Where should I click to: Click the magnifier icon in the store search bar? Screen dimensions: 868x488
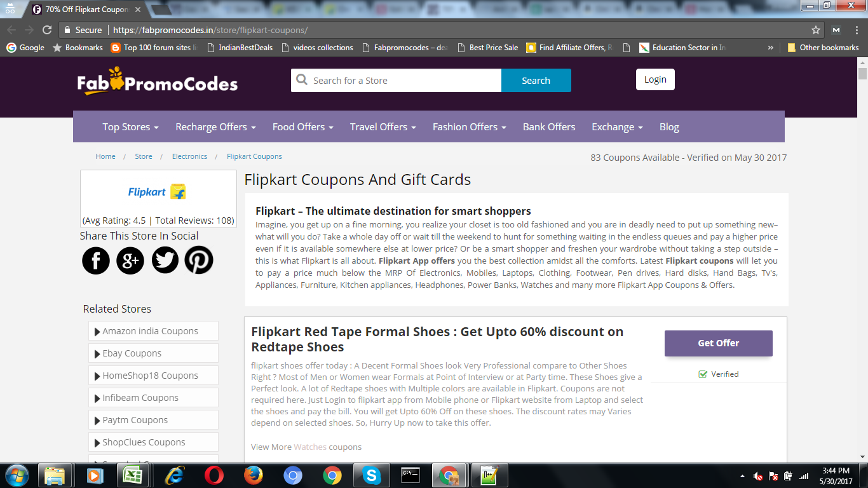tap(301, 80)
